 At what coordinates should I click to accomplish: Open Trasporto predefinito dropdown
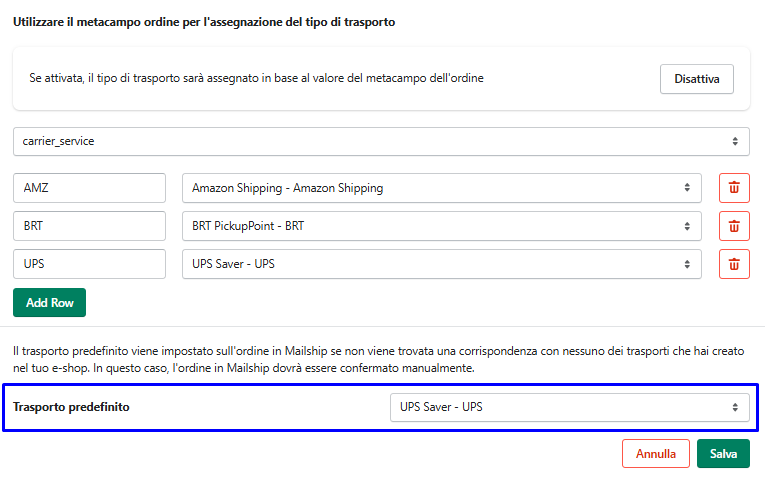coord(569,407)
